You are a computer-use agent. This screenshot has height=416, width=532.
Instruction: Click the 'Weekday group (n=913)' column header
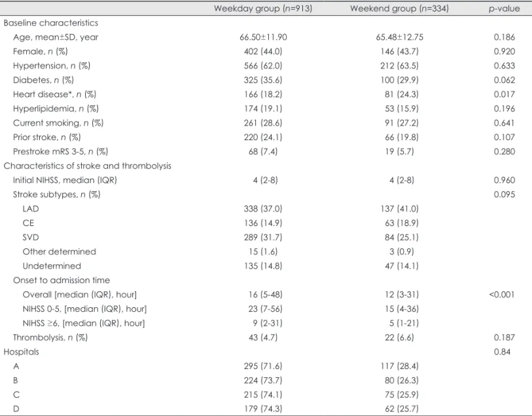point(263,9)
